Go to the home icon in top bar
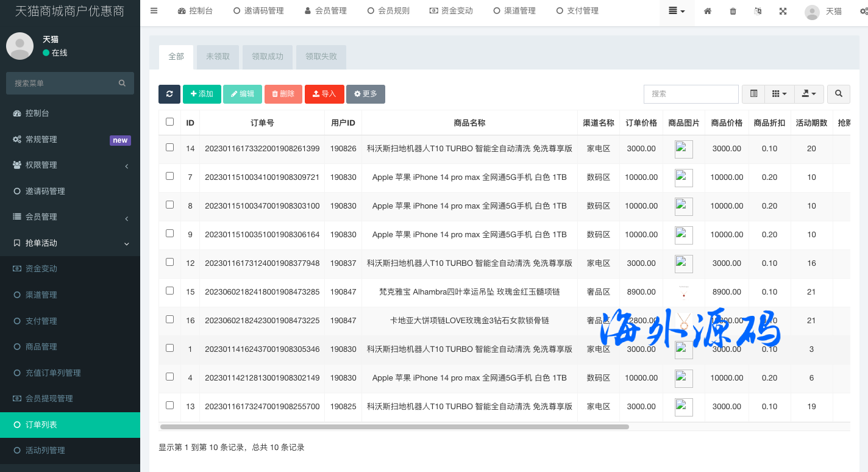This screenshot has height=472, width=868. [x=708, y=11]
